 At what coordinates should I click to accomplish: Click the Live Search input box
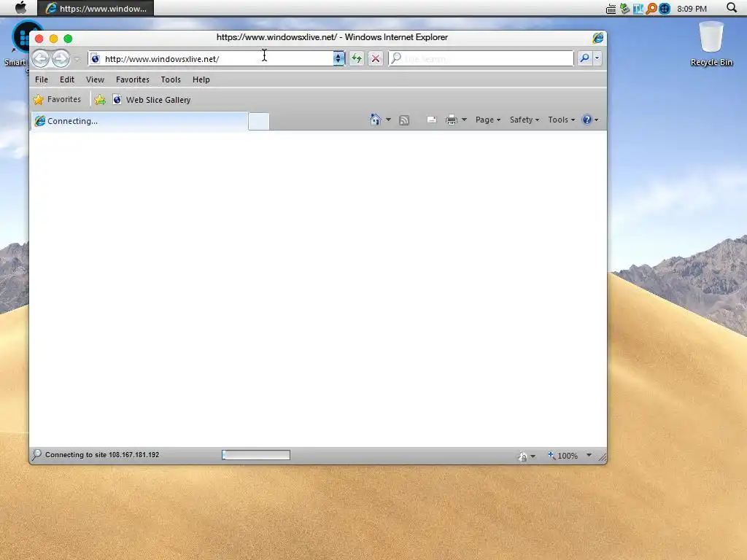click(x=481, y=58)
